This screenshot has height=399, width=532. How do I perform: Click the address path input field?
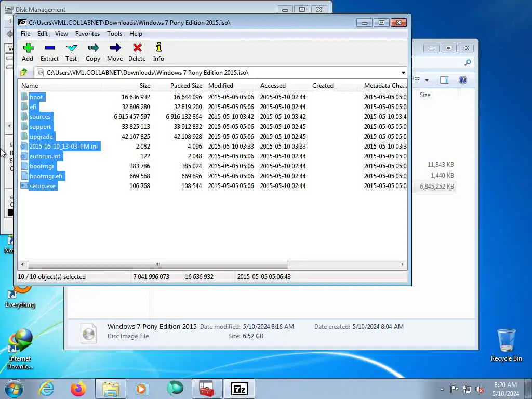click(217, 73)
